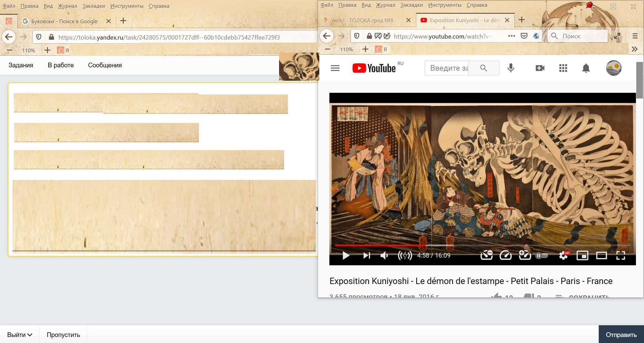Zoom out in the YouTube browser window
The width and height of the screenshot is (644, 343).
(x=327, y=49)
